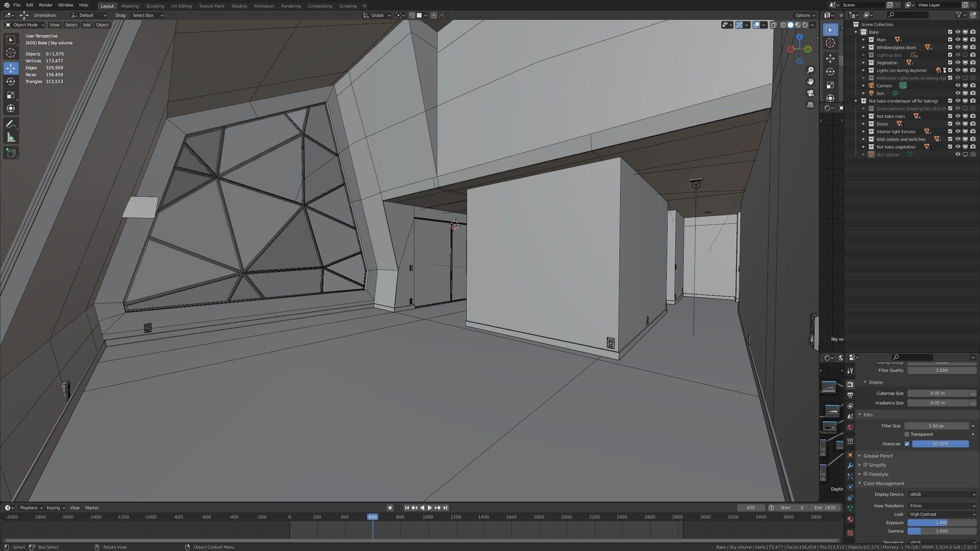Toggle render camera icon for Doors collection
The image size is (980, 551).
pos(973,124)
